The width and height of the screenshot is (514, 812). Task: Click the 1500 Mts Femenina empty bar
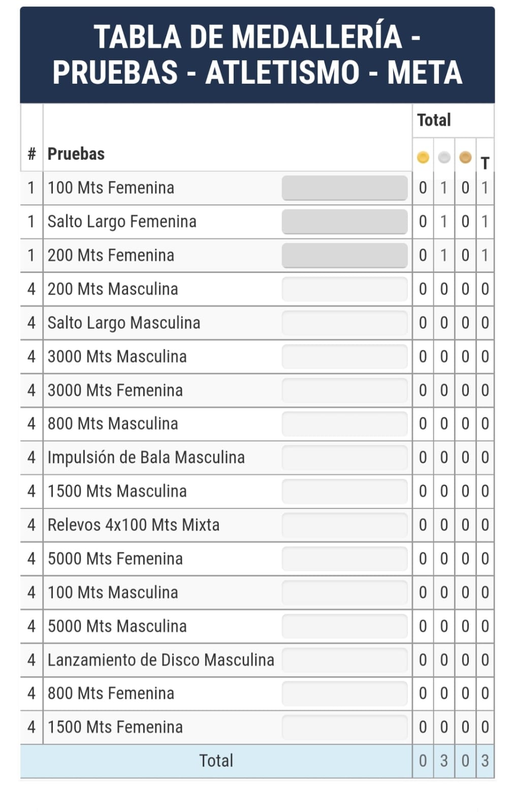click(x=344, y=727)
